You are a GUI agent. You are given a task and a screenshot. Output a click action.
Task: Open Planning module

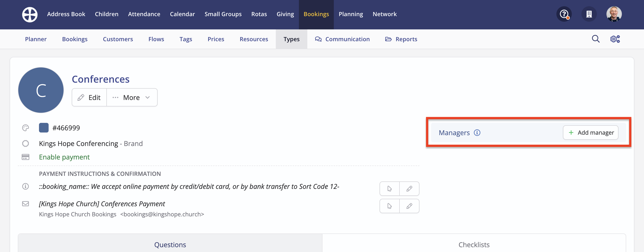pyautogui.click(x=351, y=14)
